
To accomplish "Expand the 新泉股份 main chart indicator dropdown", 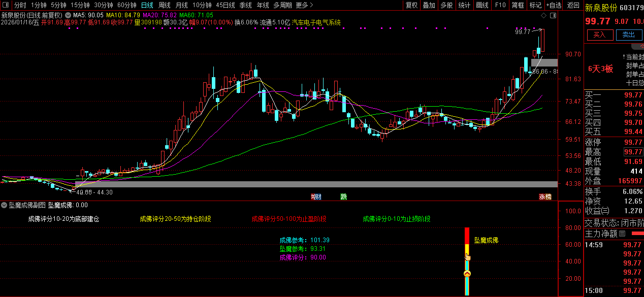I will (x=68, y=15).
